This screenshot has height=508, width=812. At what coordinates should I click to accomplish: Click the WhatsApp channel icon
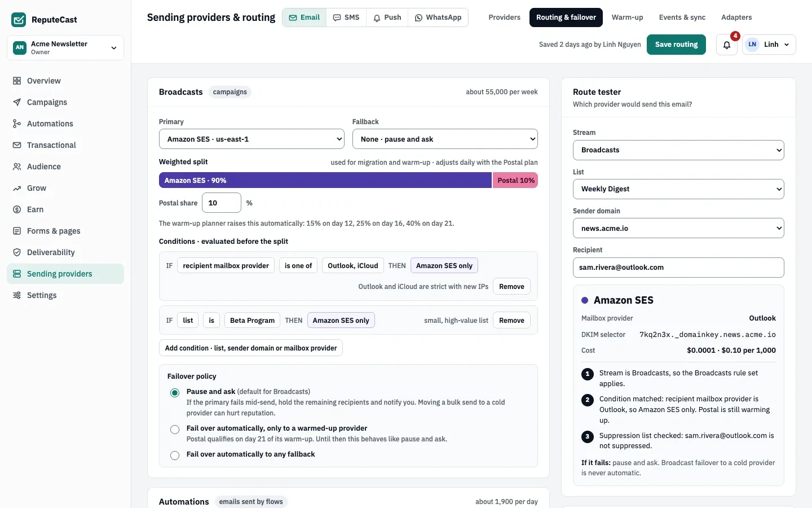(418, 17)
